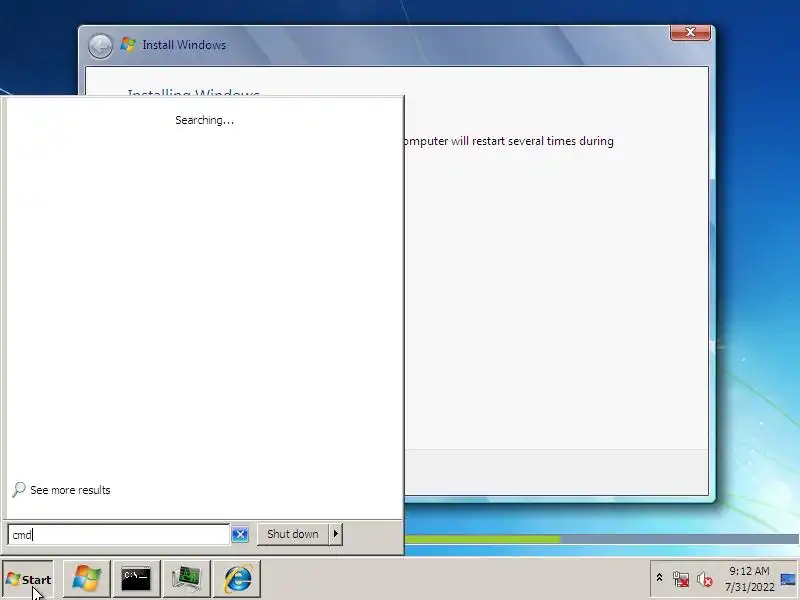Click the green setup progress bar

[483, 539]
